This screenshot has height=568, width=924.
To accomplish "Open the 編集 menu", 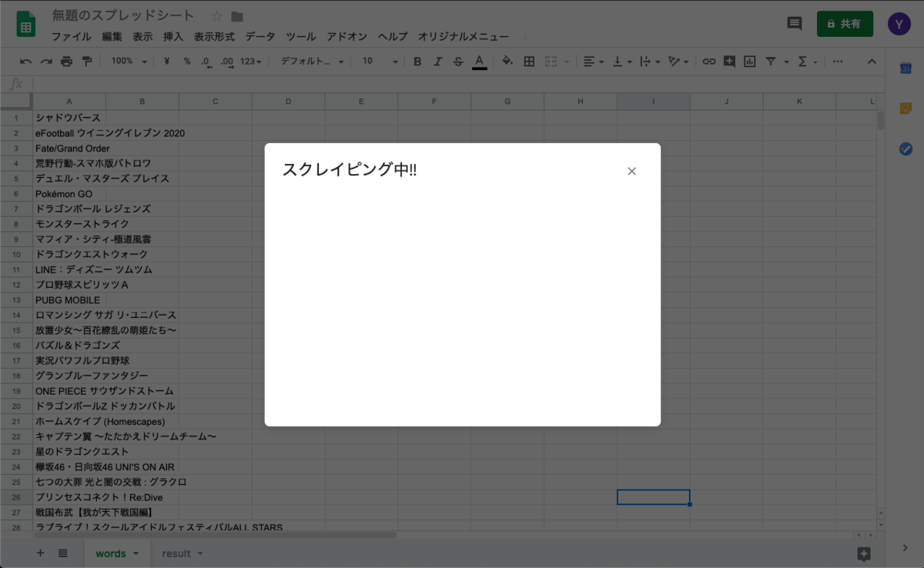I will point(112,36).
